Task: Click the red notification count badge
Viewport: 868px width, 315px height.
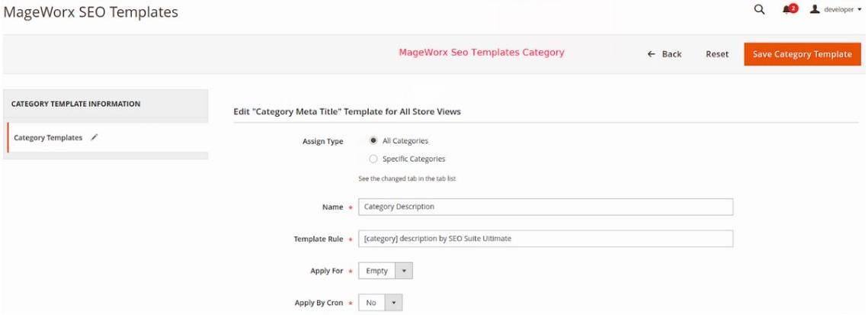Action: 793,8
